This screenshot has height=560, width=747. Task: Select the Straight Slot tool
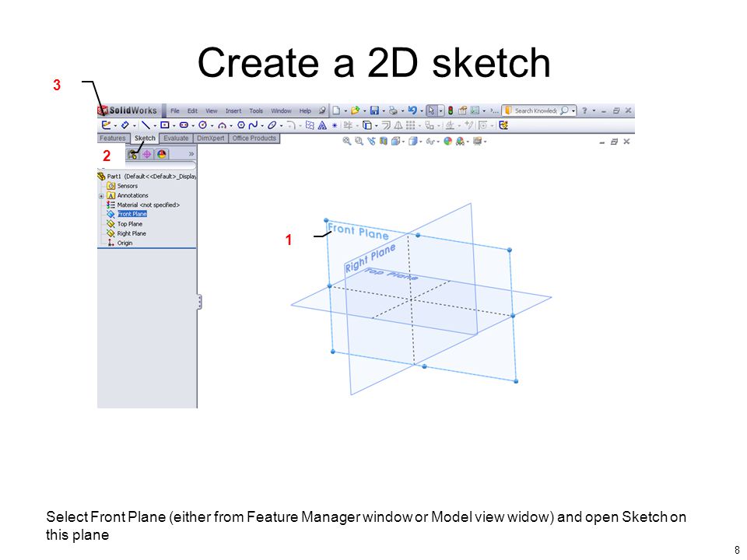pyautogui.click(x=184, y=125)
